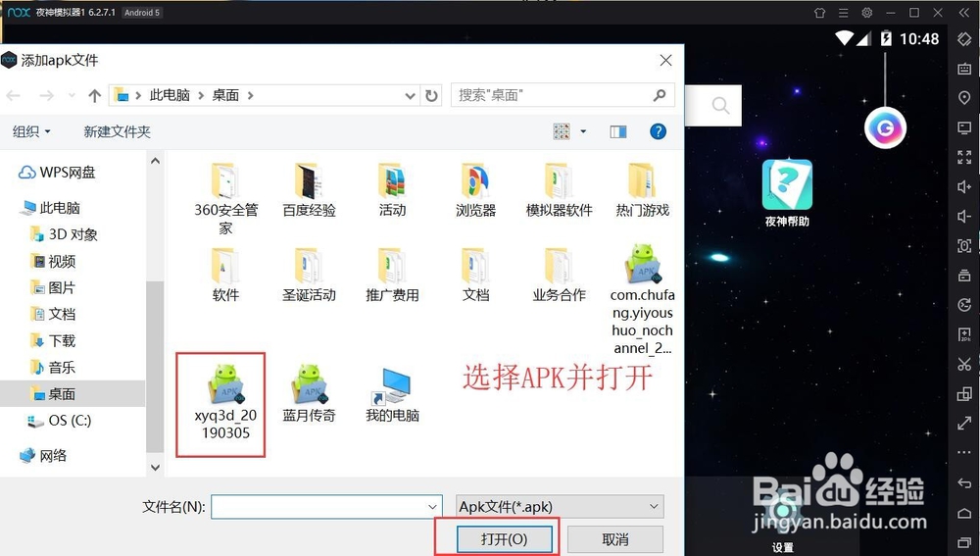Select 图片 in navigation tree
The image size is (980, 556).
point(54,287)
